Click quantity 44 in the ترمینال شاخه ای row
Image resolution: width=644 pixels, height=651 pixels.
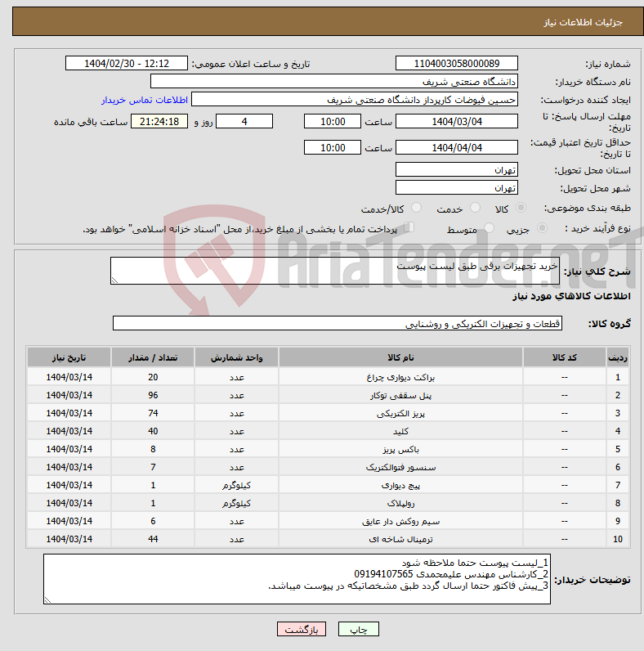tap(153, 539)
